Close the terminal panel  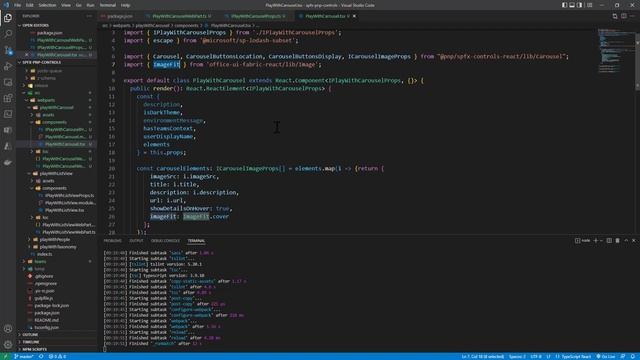pyautogui.click(x=634, y=241)
